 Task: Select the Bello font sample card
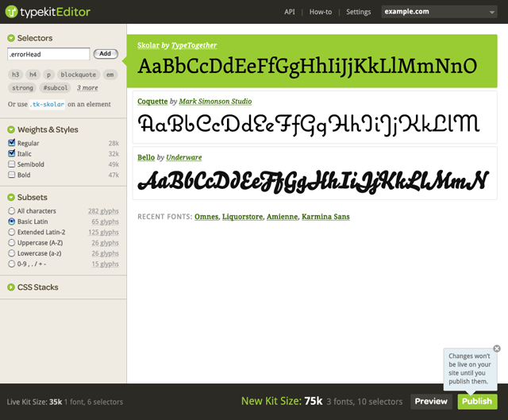point(314,173)
